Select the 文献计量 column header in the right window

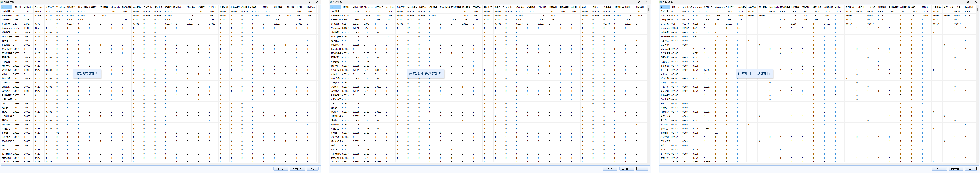(676, 7)
